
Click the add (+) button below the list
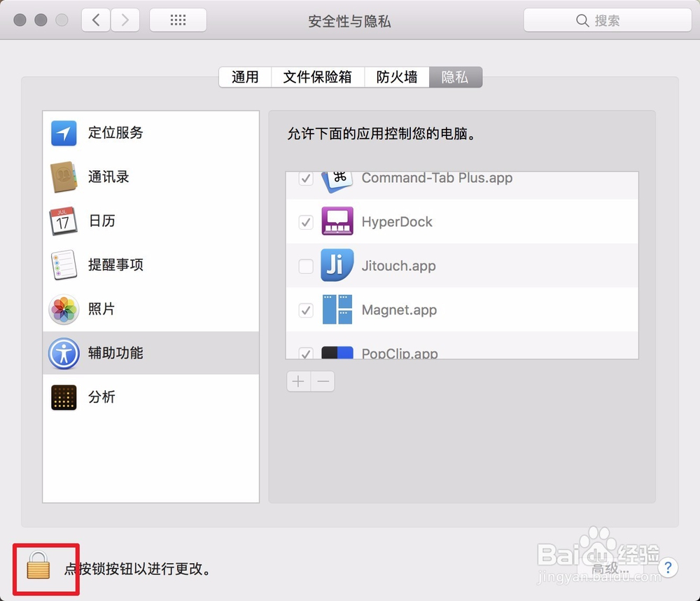tap(297, 381)
